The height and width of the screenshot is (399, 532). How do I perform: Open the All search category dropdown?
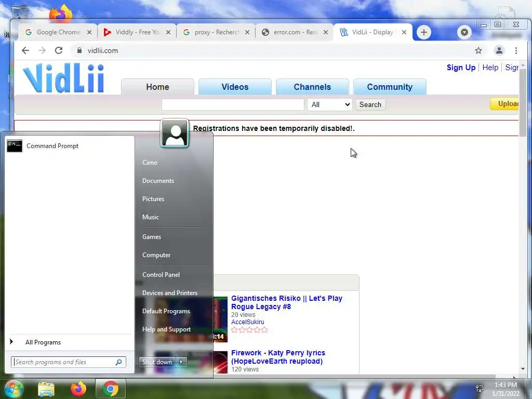(x=330, y=104)
